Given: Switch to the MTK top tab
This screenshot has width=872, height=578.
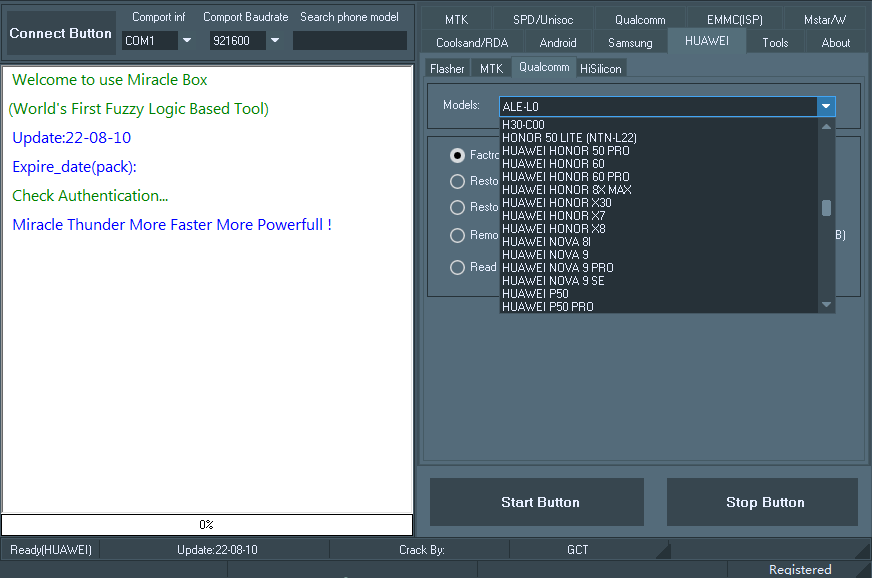Looking at the screenshot, I should pyautogui.click(x=456, y=19).
